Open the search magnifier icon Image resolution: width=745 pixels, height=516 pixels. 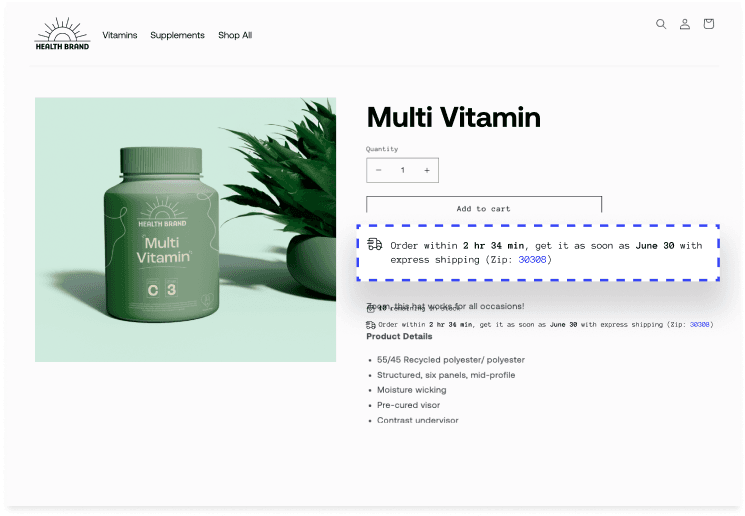click(x=660, y=24)
